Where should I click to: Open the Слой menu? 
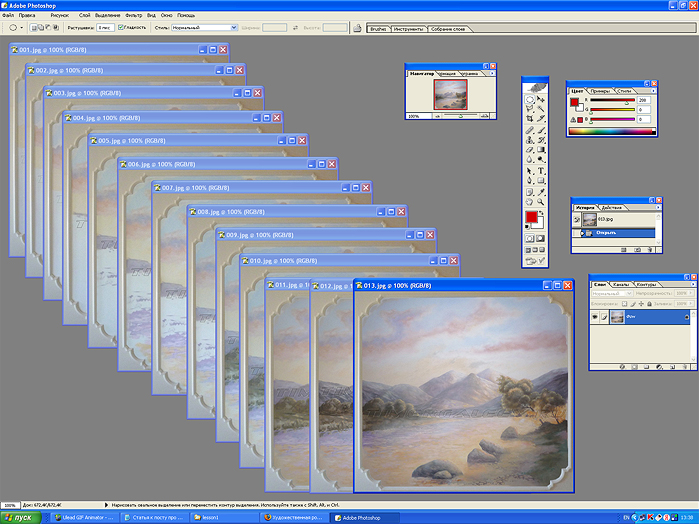point(84,15)
